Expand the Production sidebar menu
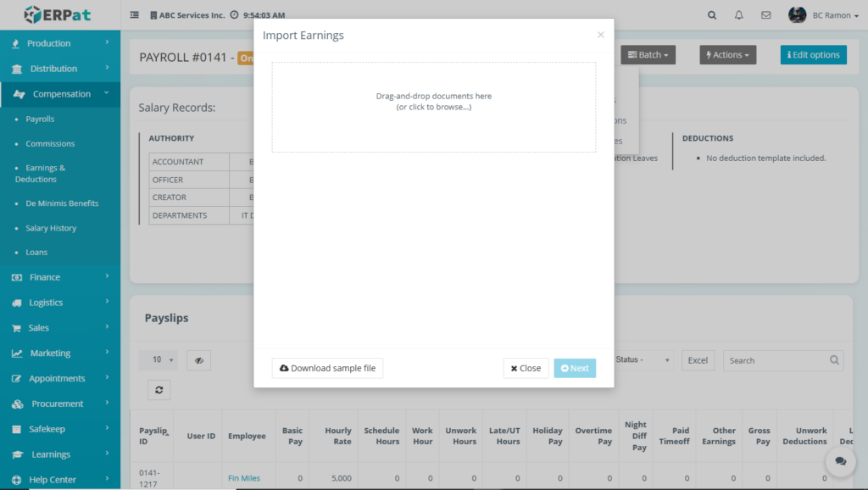The height and width of the screenshot is (490, 868). (60, 43)
